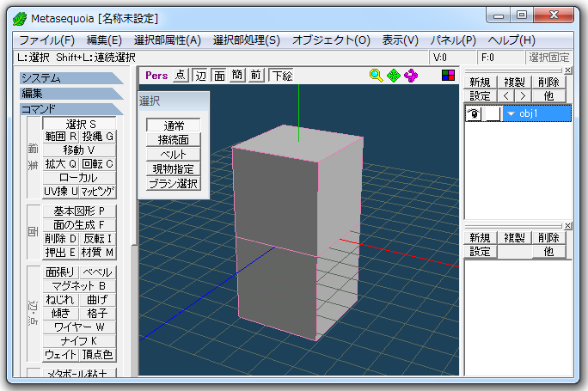The image size is (588, 391).
Task: Select the 基本図形 P command
Action: (x=79, y=211)
